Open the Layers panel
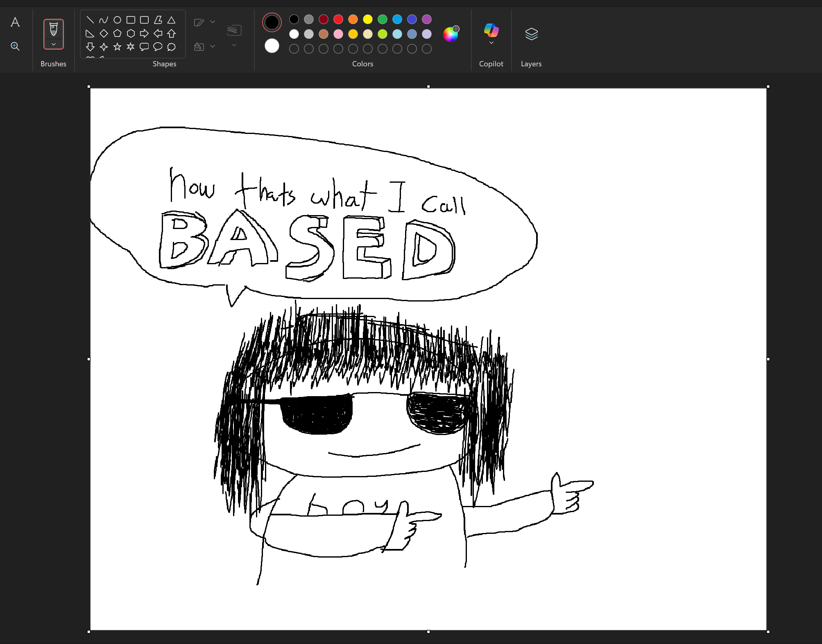This screenshot has width=822, height=644. click(x=531, y=34)
